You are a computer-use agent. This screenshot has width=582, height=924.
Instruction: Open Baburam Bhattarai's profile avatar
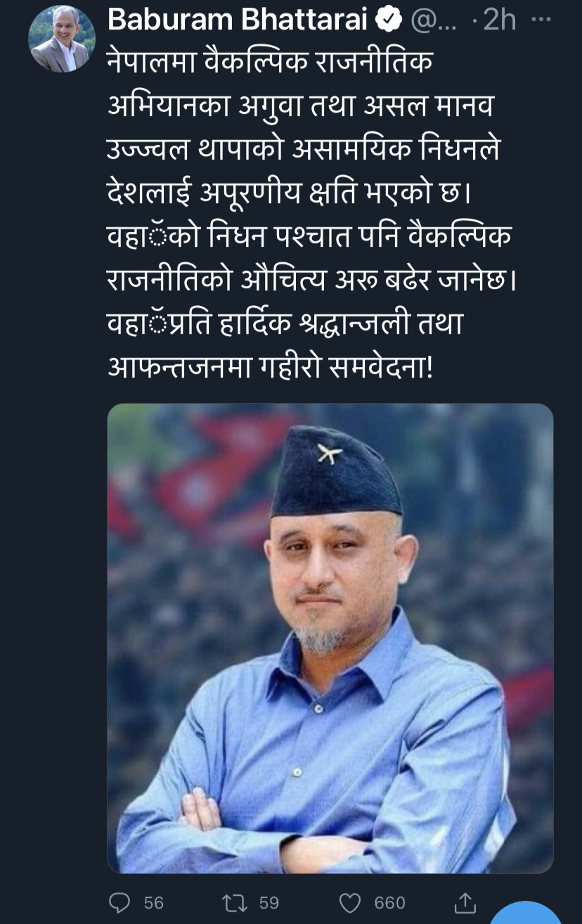[x=62, y=39]
